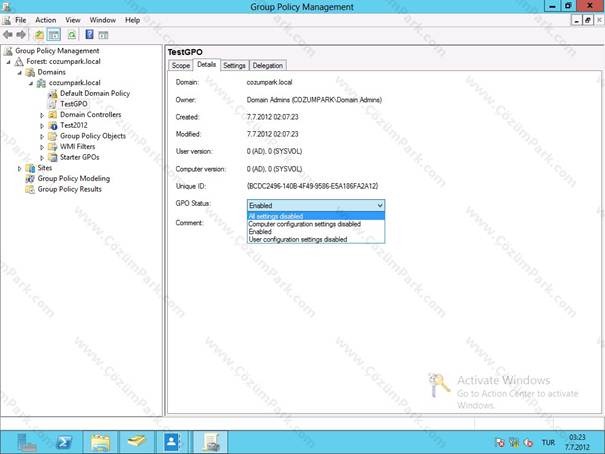Click the TestGPO scroll icon in the tree

[53, 104]
